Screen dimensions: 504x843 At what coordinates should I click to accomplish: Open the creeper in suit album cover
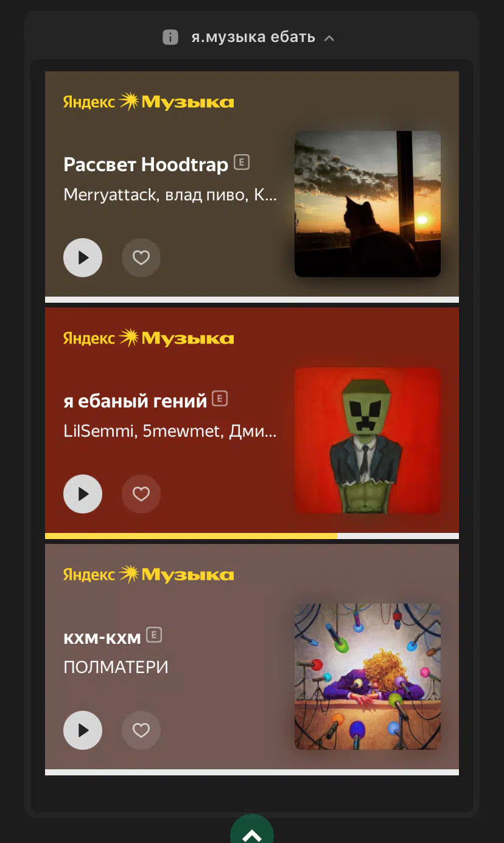(368, 440)
